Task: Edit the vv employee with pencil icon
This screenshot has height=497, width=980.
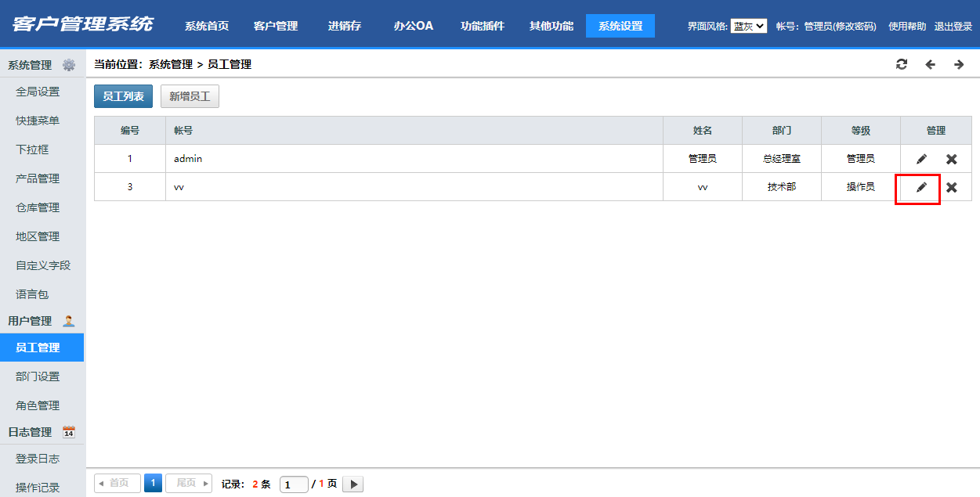Action: point(921,187)
